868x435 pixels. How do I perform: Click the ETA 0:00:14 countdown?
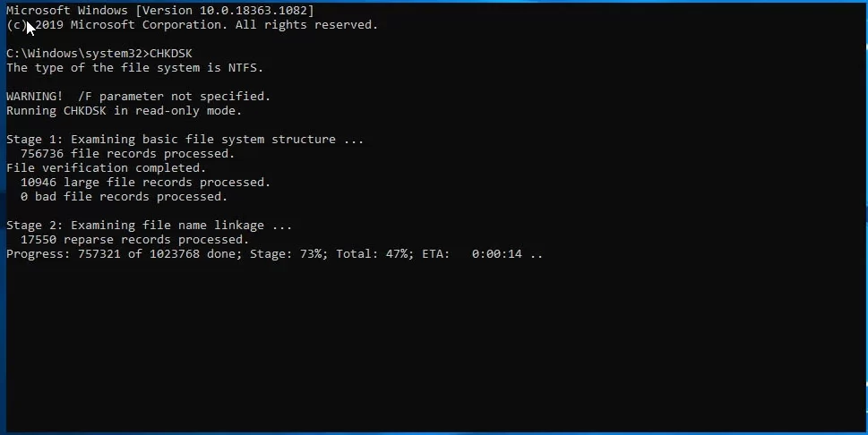tap(472, 254)
